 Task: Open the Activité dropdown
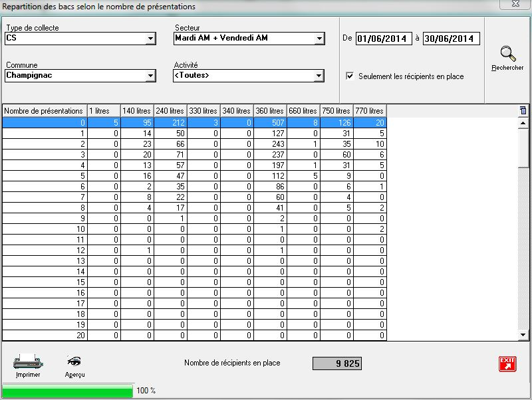[x=320, y=76]
